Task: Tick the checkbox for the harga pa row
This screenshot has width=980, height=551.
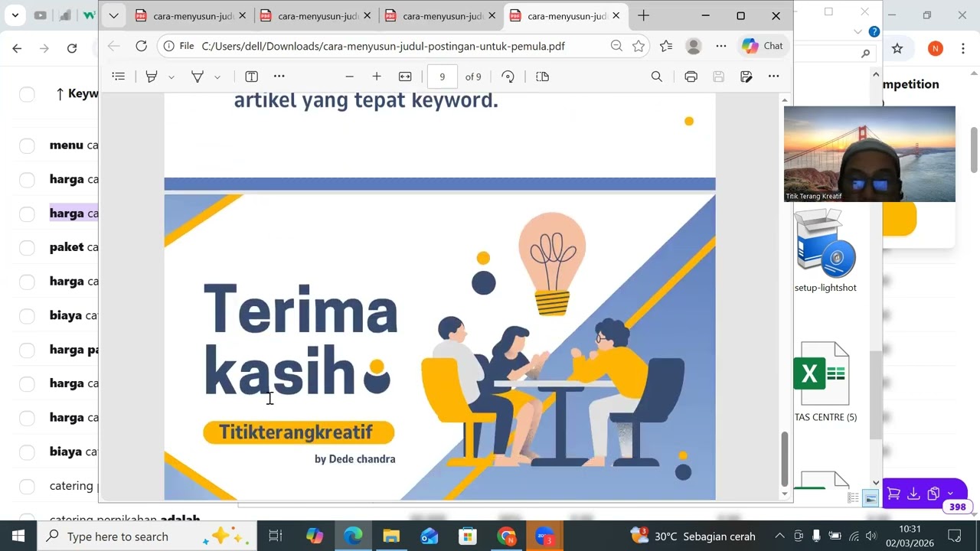Action: pos(27,350)
